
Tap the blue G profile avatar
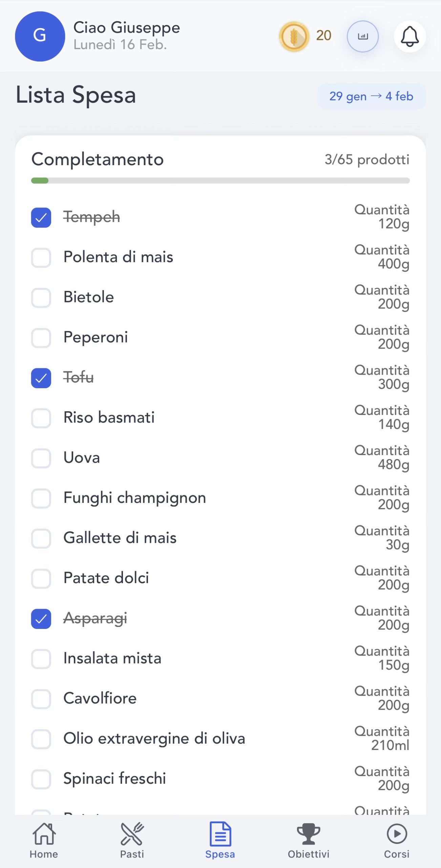tap(40, 36)
